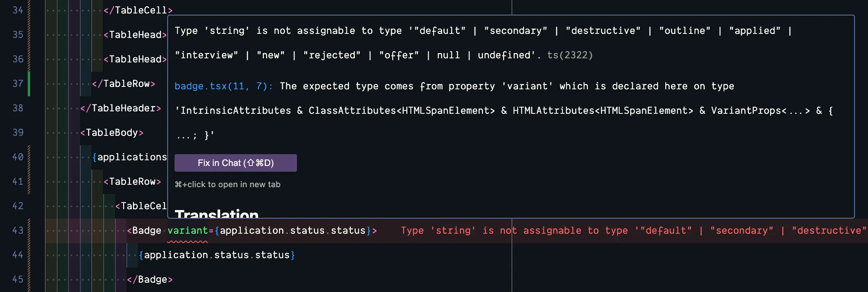This screenshot has height=292, width=868.
Task: Click the opening TableRow tag on line 41
Action: (132, 182)
